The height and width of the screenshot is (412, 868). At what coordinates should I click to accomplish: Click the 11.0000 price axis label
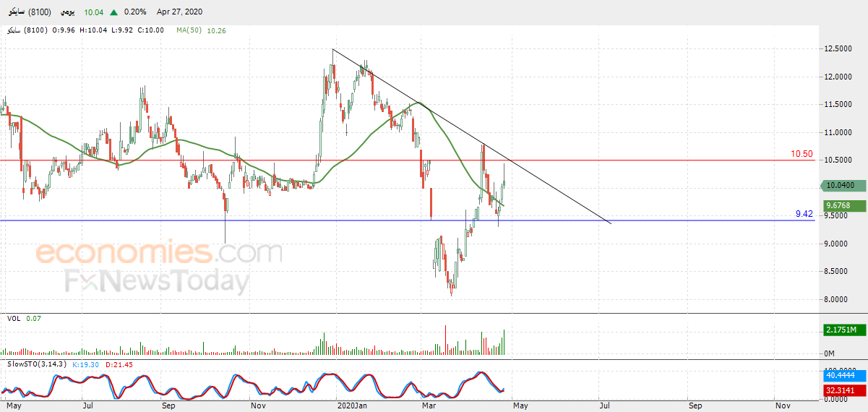[837, 132]
